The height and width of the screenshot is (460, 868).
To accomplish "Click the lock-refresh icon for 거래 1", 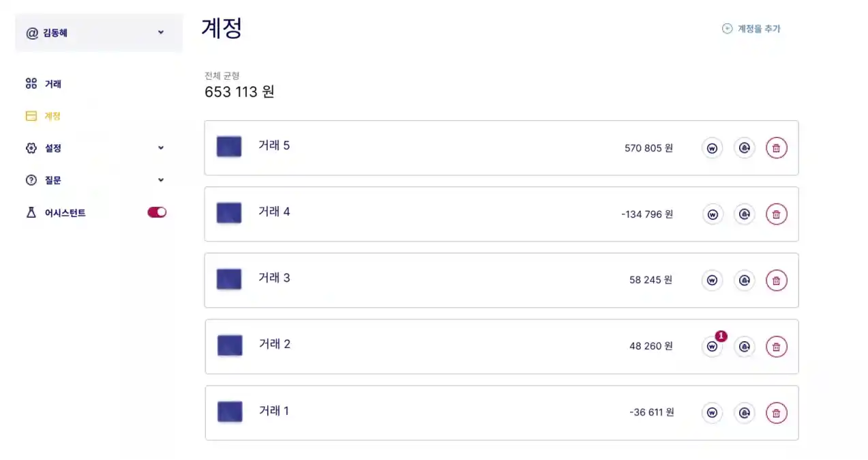I will pos(744,413).
